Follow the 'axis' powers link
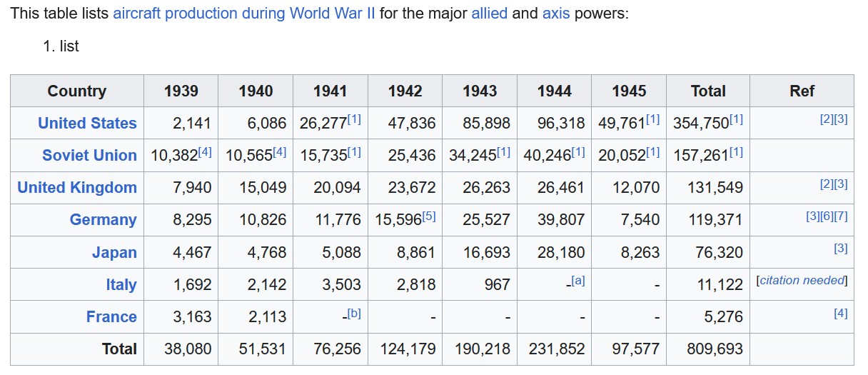Viewport: 868px width, 375px height. [x=556, y=14]
